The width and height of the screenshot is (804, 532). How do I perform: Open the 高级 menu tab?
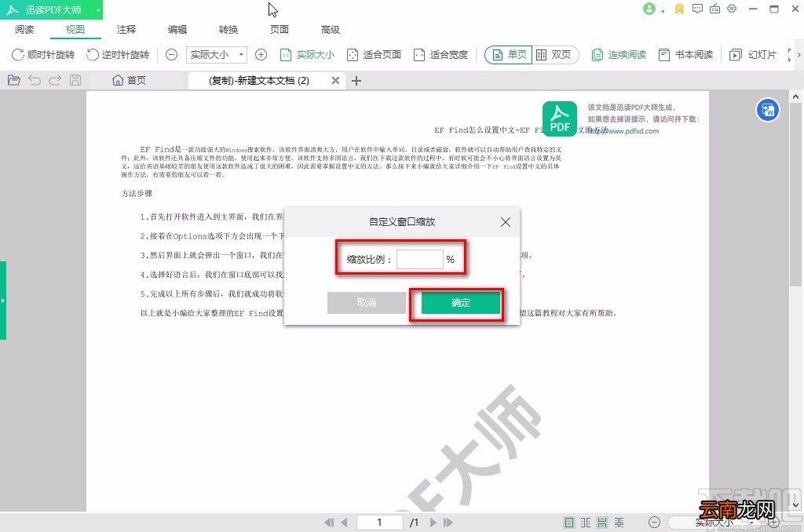tap(331, 30)
